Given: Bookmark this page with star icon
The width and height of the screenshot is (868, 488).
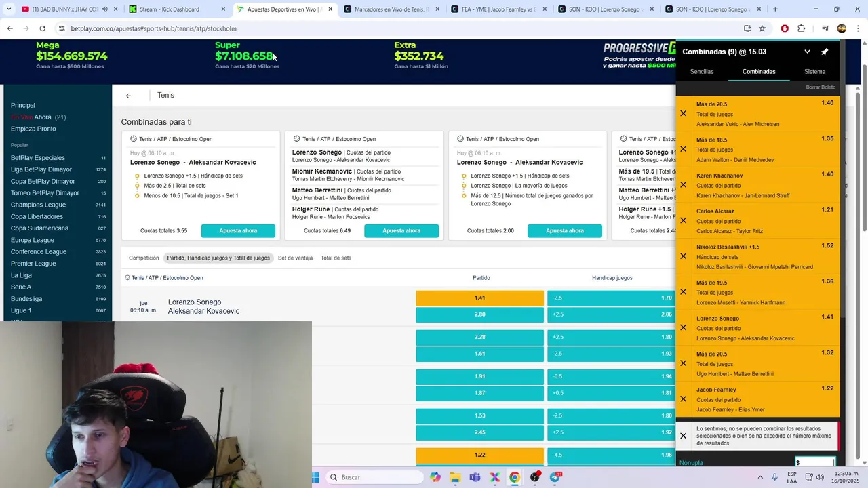Looking at the screenshot, I should (x=762, y=28).
